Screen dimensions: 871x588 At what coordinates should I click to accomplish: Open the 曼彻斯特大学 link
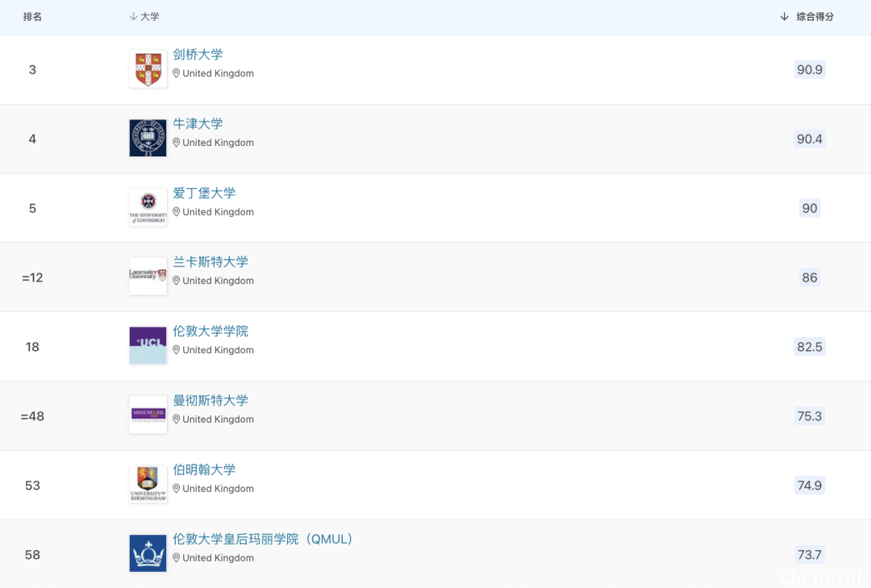210,401
